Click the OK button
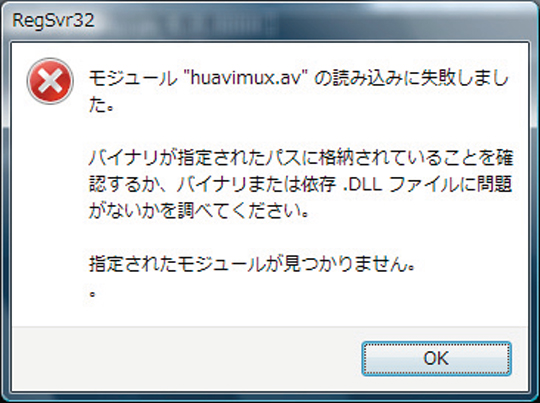Viewport: 540px width, 403px height. point(436,358)
